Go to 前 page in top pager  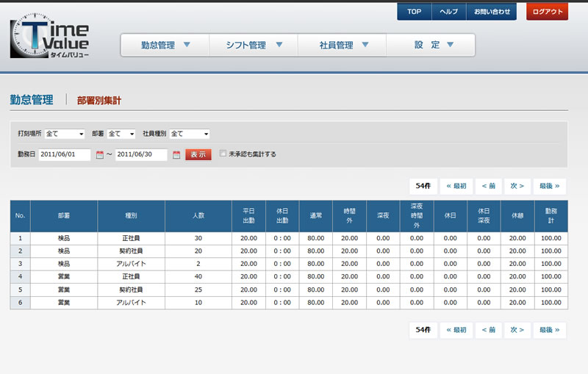(489, 186)
